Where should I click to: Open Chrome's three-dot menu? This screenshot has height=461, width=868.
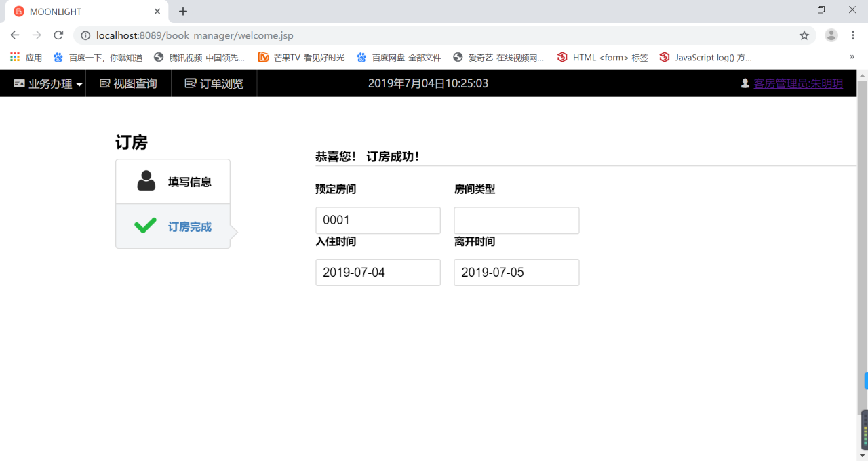tap(853, 35)
